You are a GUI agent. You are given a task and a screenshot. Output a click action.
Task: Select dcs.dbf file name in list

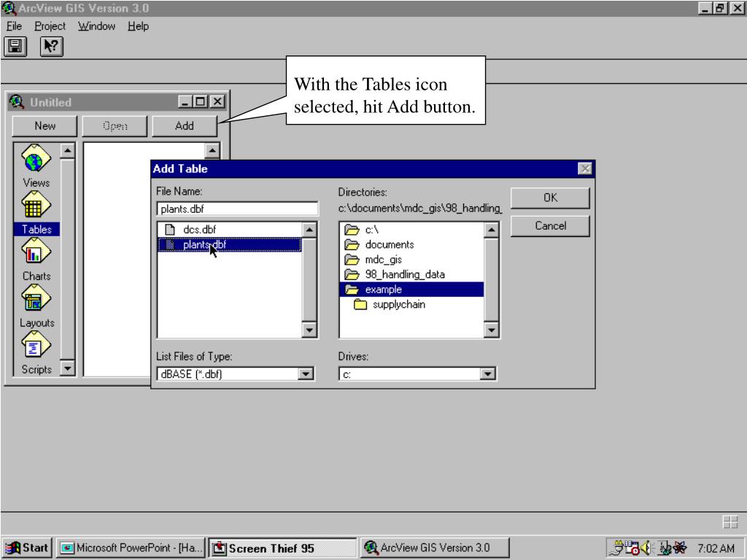point(200,230)
